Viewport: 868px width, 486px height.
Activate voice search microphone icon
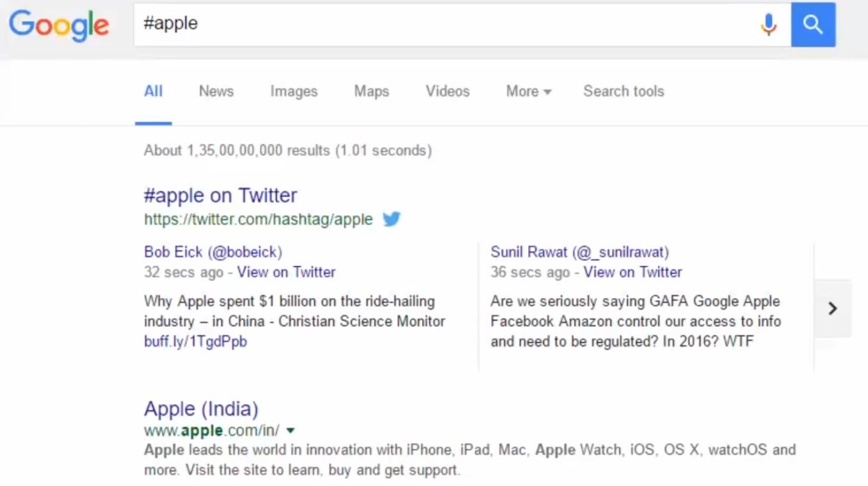click(x=768, y=25)
